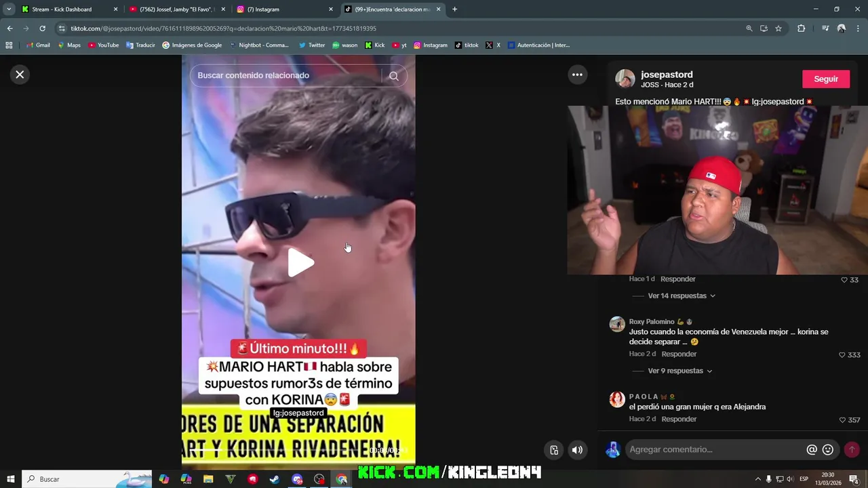
Task: Close the Instagram browser tab
Action: click(331, 9)
